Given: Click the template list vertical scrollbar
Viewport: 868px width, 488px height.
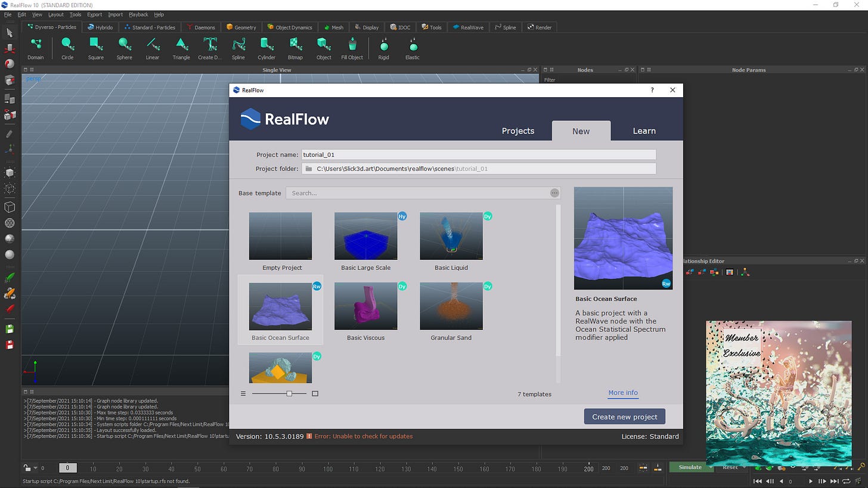Looking at the screenshot, I should [559, 280].
